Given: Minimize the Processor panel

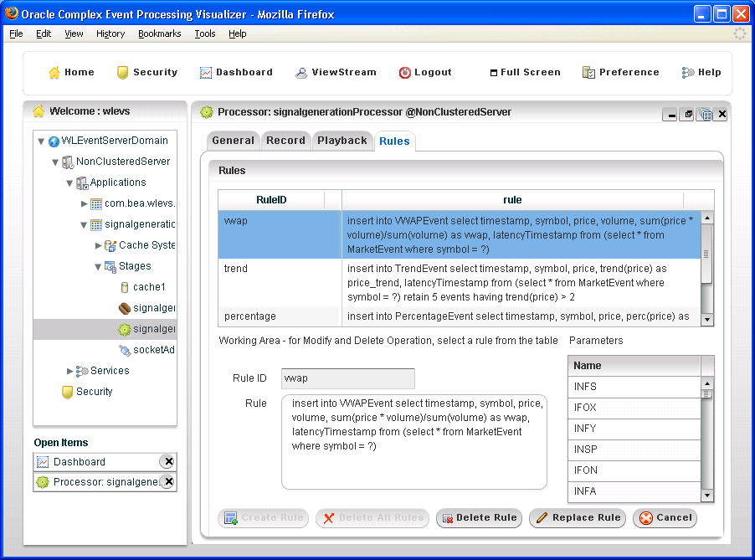Looking at the screenshot, I should coord(670,115).
